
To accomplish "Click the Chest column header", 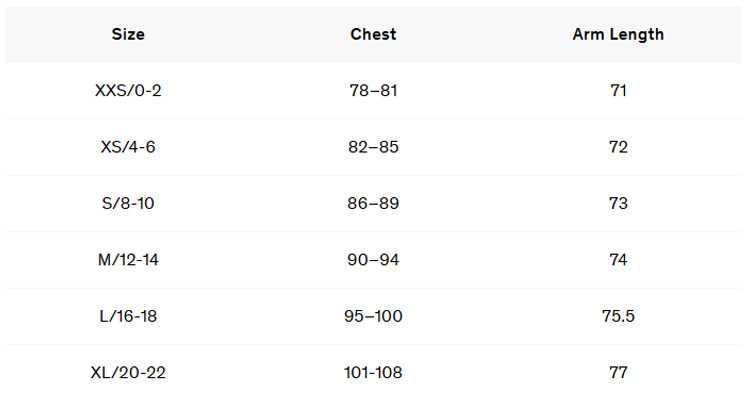I will 373,34.
